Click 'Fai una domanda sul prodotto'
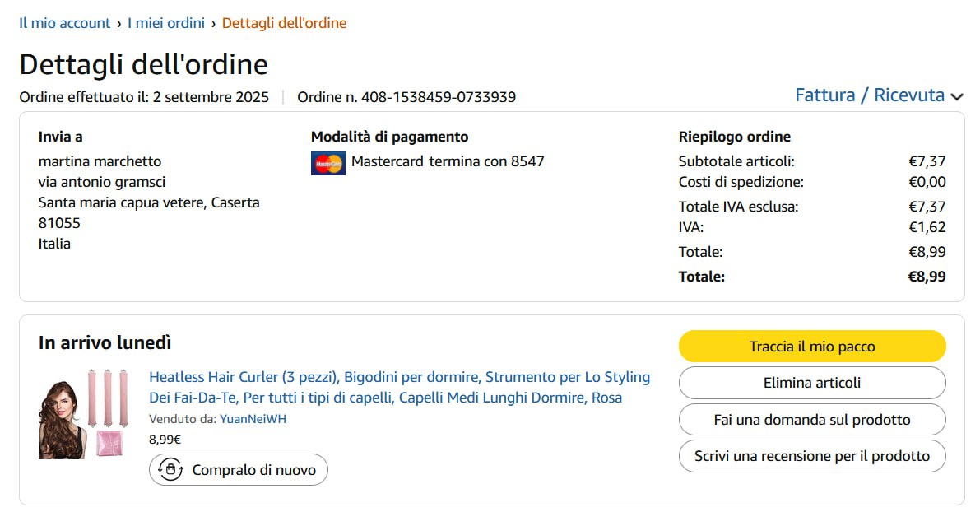Viewport: 980px width, 512px height. click(812, 420)
